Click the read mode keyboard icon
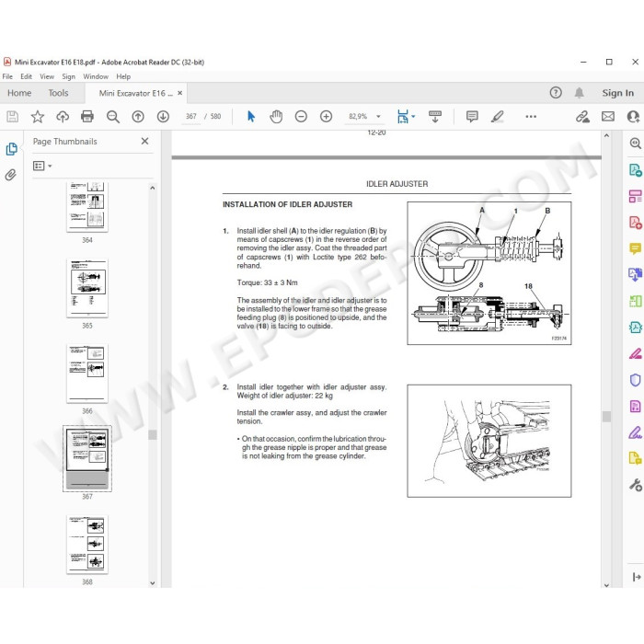 click(435, 117)
